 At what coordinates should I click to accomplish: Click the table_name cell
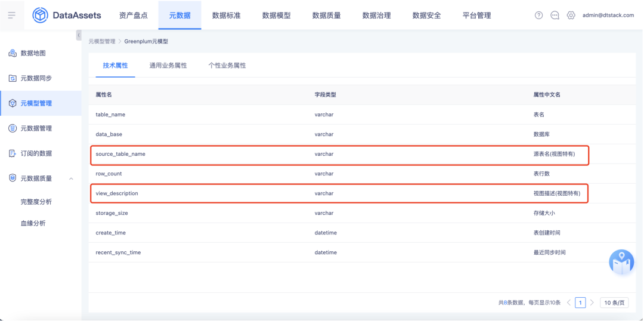click(110, 115)
